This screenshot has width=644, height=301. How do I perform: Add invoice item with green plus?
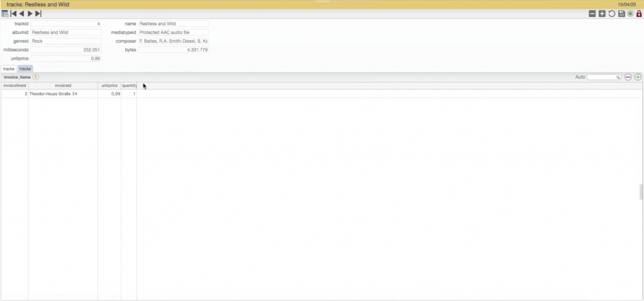point(638,77)
